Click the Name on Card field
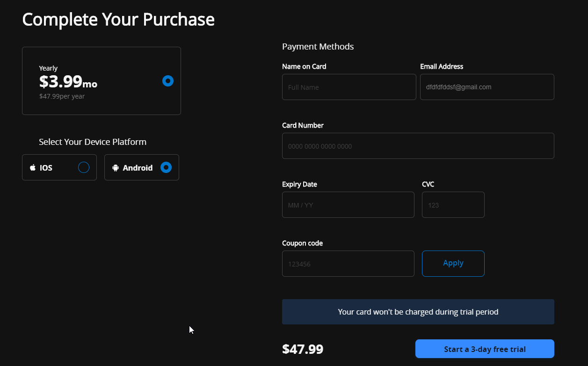Viewport: 588px width, 366px height. pyautogui.click(x=348, y=87)
